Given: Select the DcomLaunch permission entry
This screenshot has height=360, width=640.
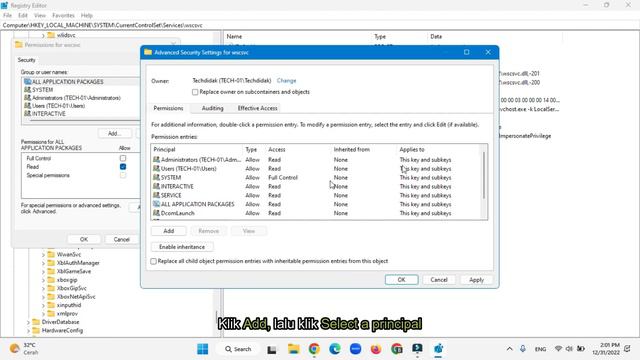Looking at the screenshot, I should [x=315, y=213].
